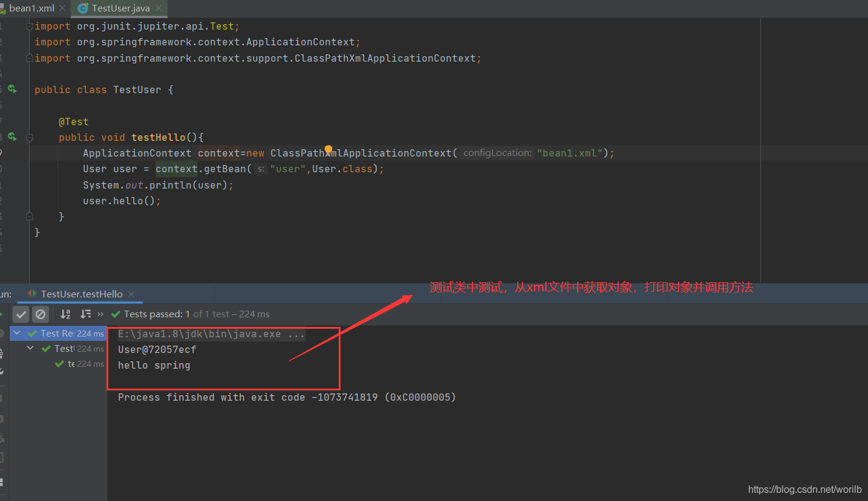This screenshot has width=868, height=501.
Task: Toggle Show Ignored tests button
Action: tap(41, 314)
